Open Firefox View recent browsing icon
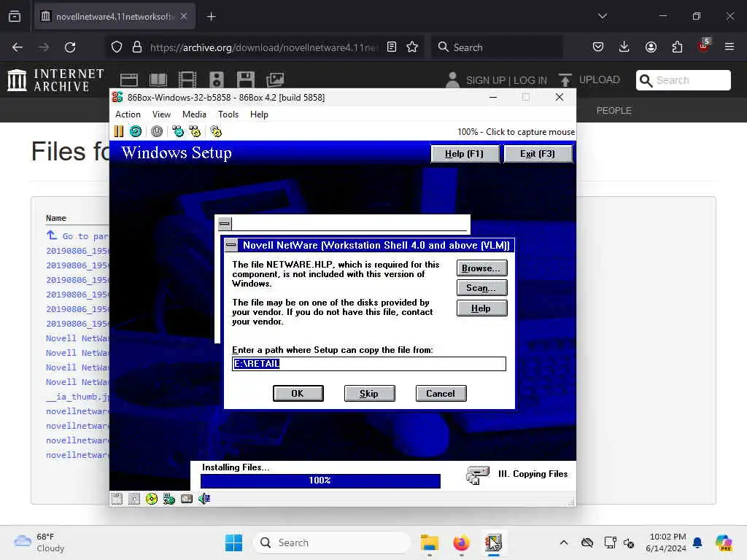The image size is (747, 560). pyautogui.click(x=15, y=17)
